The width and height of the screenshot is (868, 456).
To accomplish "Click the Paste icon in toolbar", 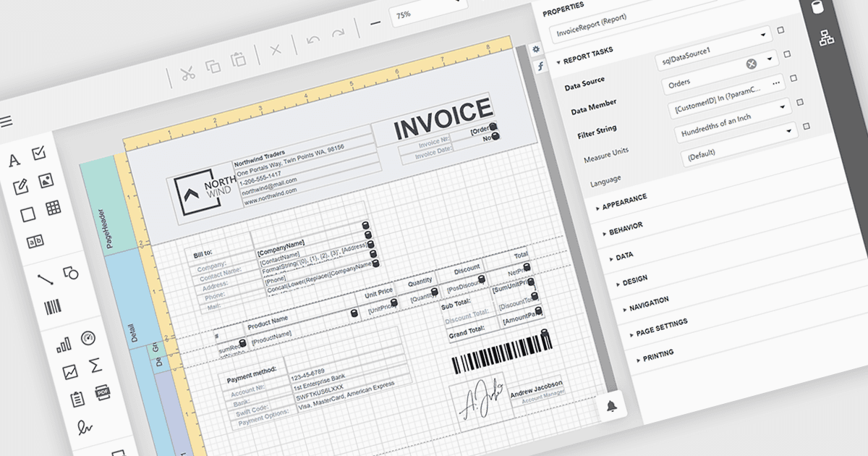I will point(237,59).
